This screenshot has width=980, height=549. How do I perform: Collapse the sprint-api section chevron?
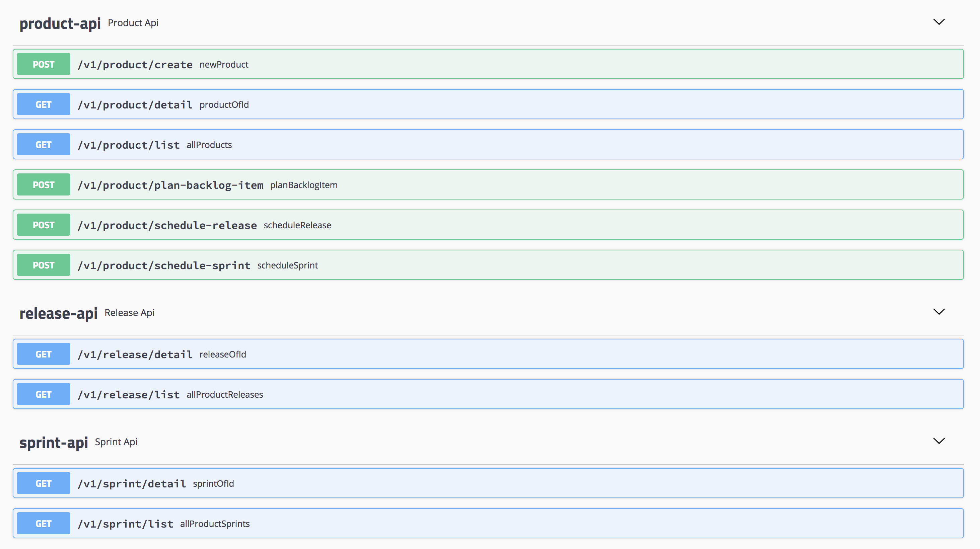coord(938,441)
